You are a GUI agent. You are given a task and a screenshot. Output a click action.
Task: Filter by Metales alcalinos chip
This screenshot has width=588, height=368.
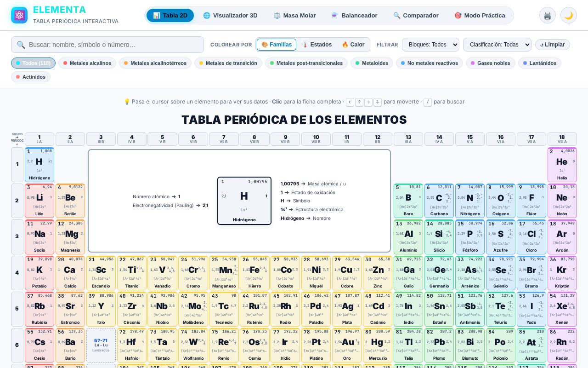tap(87, 63)
